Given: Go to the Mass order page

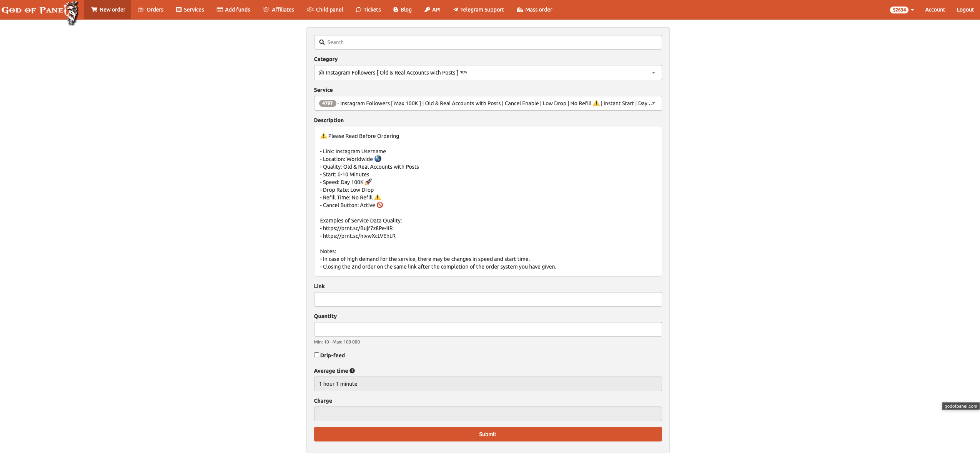Looking at the screenshot, I should tap(534, 10).
